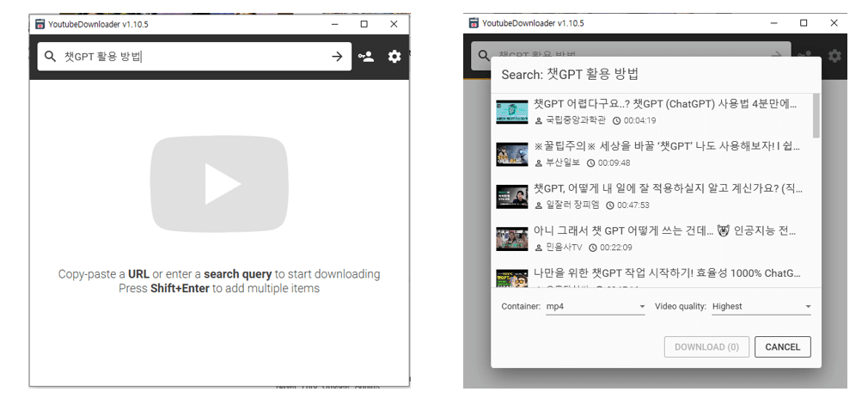
Task: Maximize the left YoutubeDownloader window
Action: coord(364,24)
